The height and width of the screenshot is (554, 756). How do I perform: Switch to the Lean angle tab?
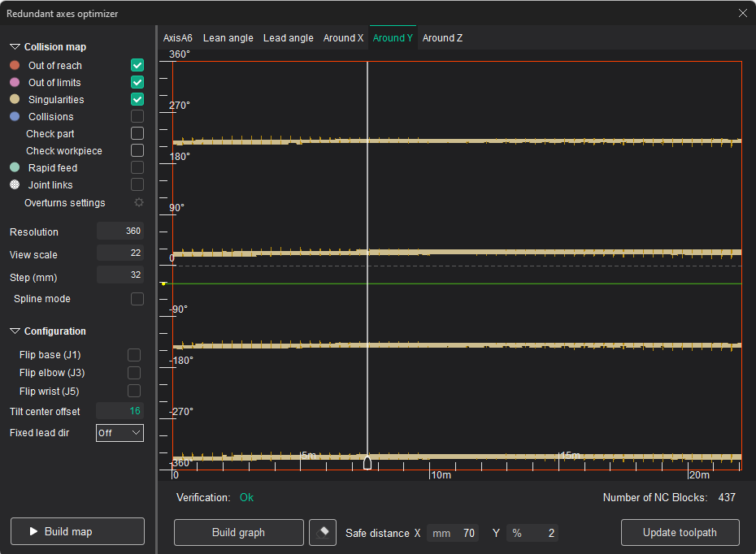[228, 38]
